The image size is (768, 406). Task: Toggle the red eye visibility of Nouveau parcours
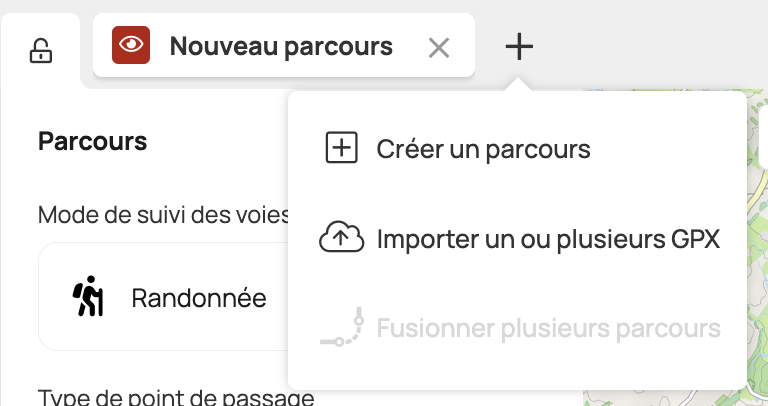pos(131,45)
